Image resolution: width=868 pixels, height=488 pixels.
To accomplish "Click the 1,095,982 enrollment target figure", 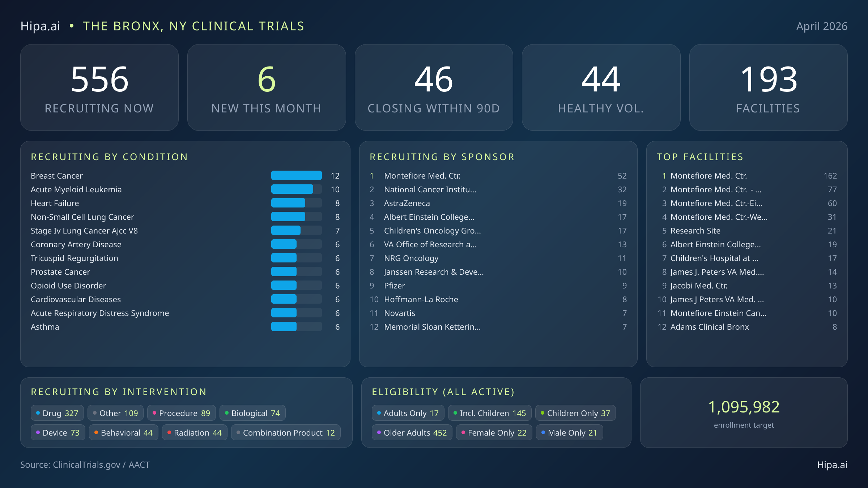I will point(744,407).
